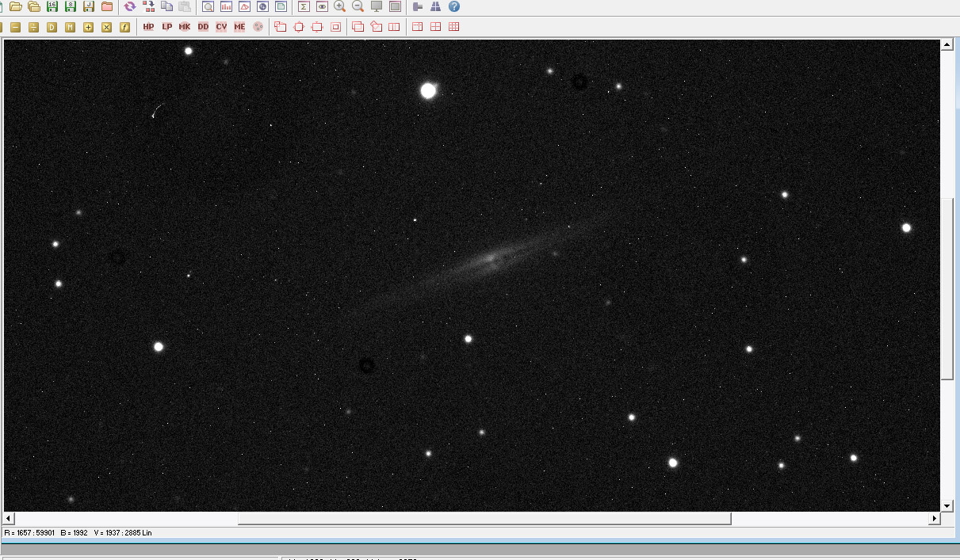The width and height of the screenshot is (960, 560).
Task: Open an image file with the folder icon
Action: coord(15,6)
